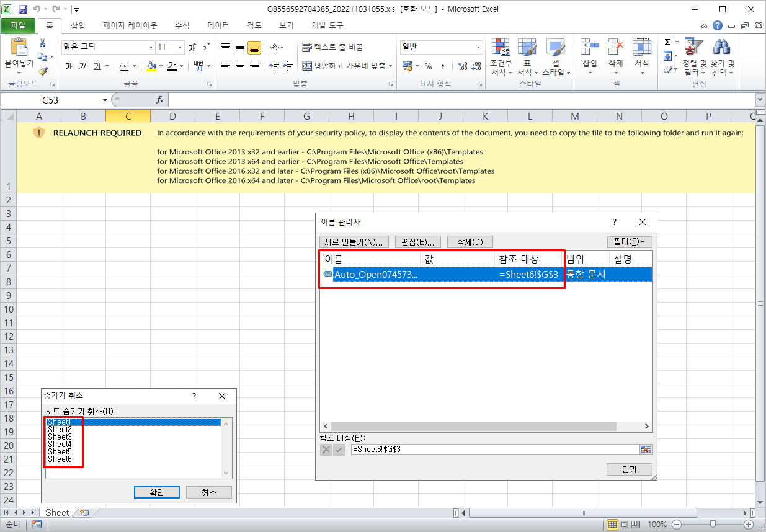Open the number format 일반 dropdown
Viewport: 766px width, 532px height.
click(x=479, y=48)
